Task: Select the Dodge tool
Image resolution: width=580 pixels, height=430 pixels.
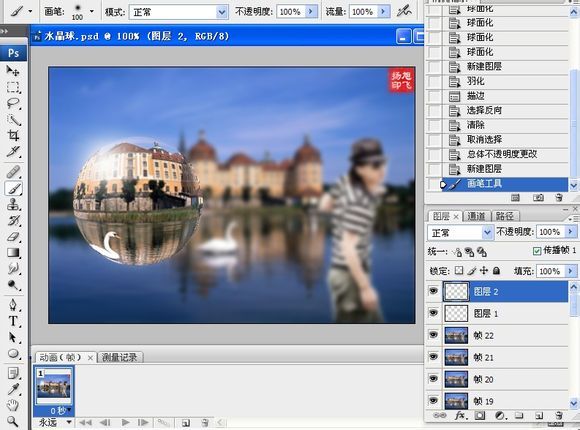Action: tap(13, 285)
